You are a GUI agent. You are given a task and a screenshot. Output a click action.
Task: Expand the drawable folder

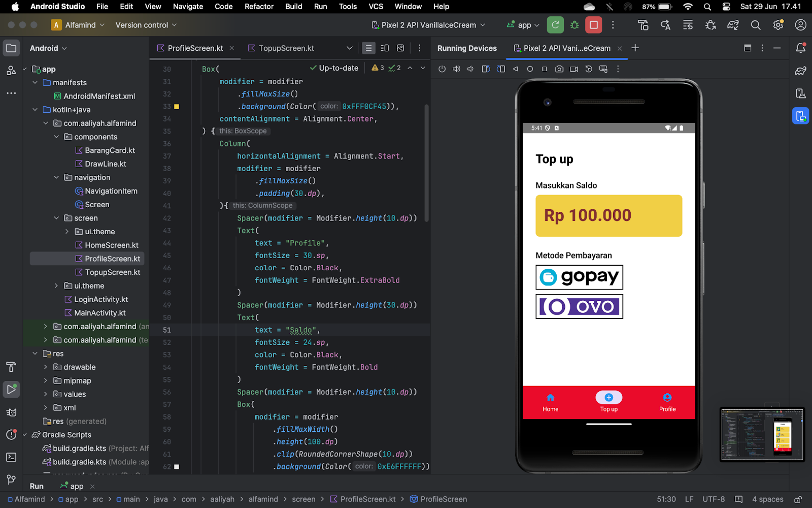pos(46,367)
